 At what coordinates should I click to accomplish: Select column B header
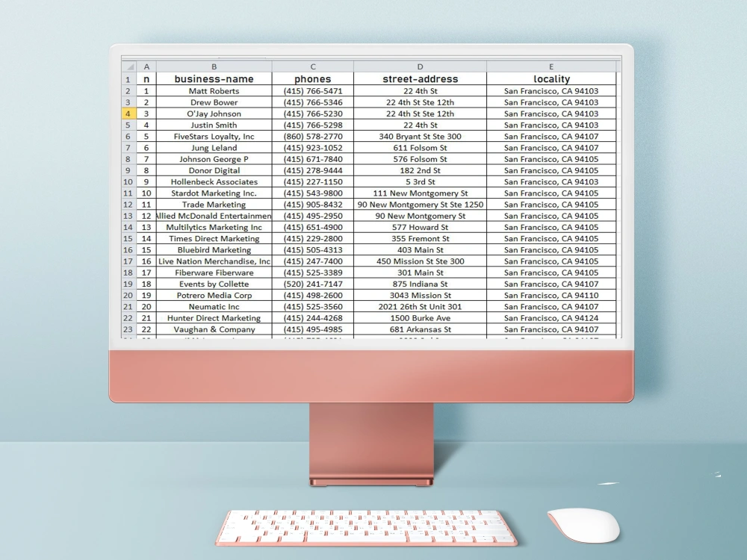pos(214,66)
